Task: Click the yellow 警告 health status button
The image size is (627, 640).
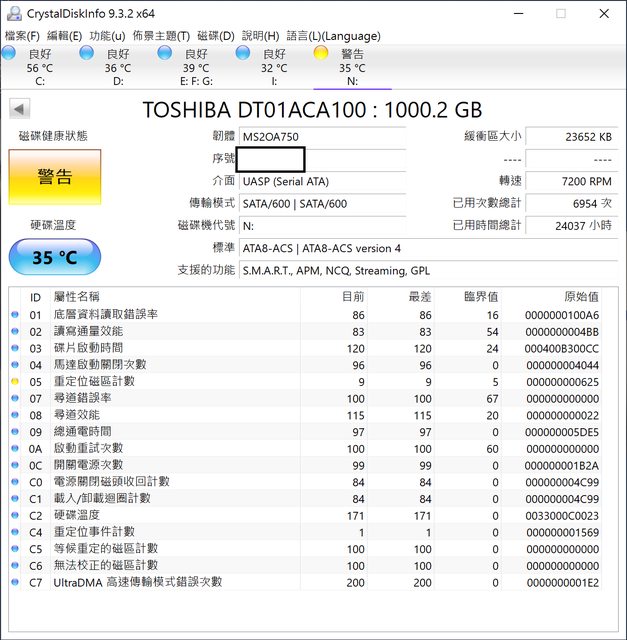Action: pos(55,177)
